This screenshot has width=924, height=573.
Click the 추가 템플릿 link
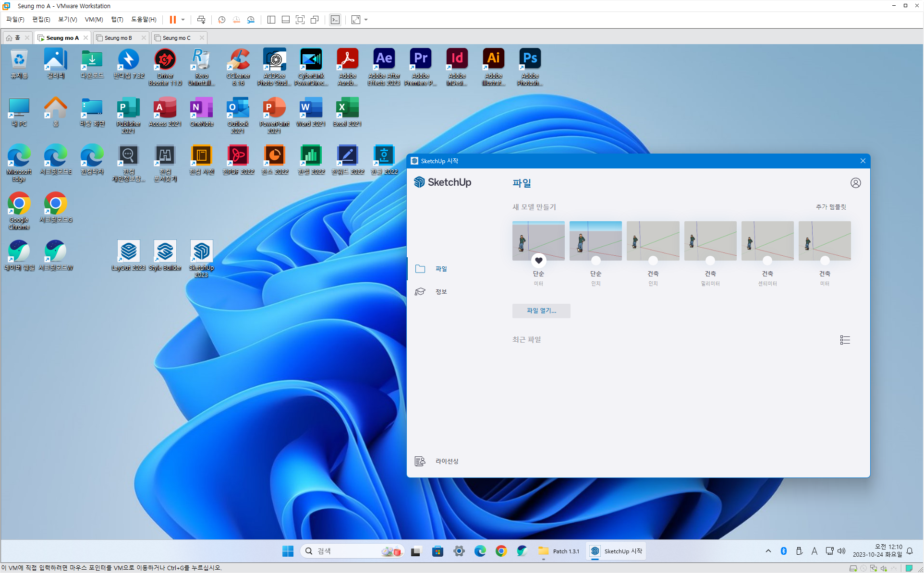pyautogui.click(x=830, y=207)
